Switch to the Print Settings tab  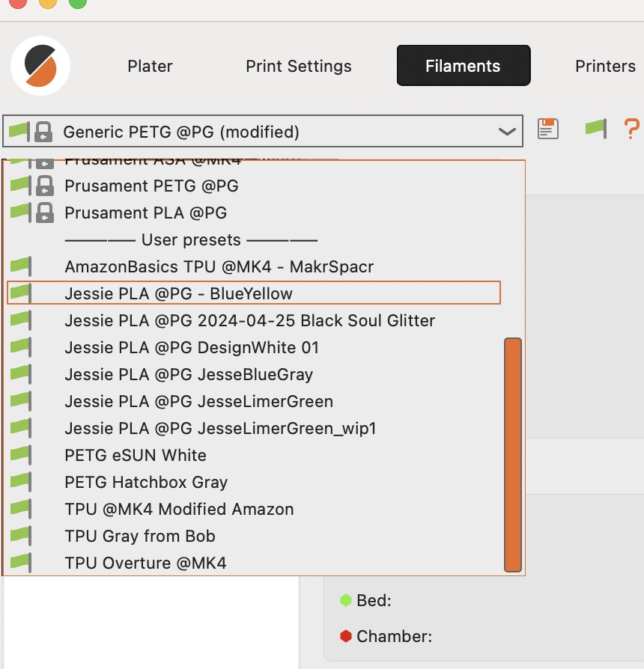[299, 66]
